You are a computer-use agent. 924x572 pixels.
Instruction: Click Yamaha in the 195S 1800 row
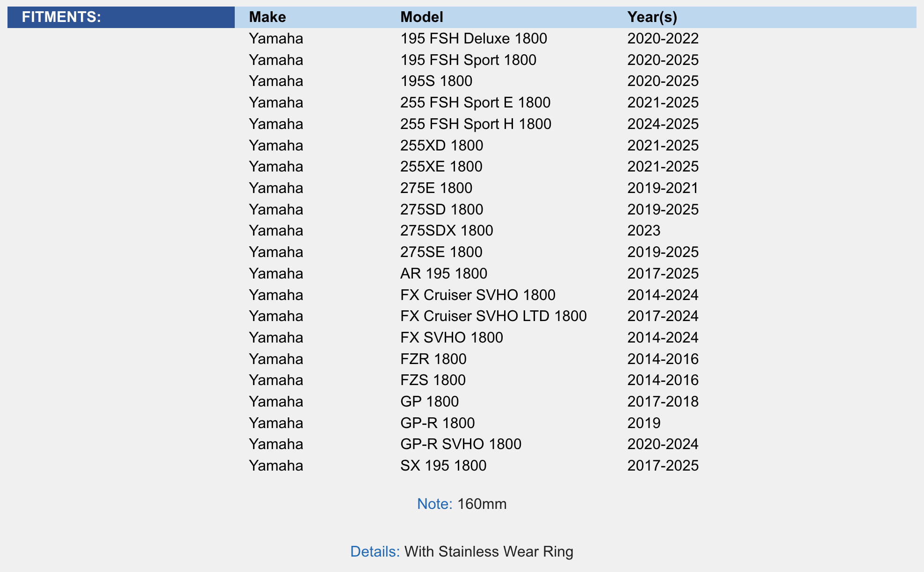pos(276,81)
